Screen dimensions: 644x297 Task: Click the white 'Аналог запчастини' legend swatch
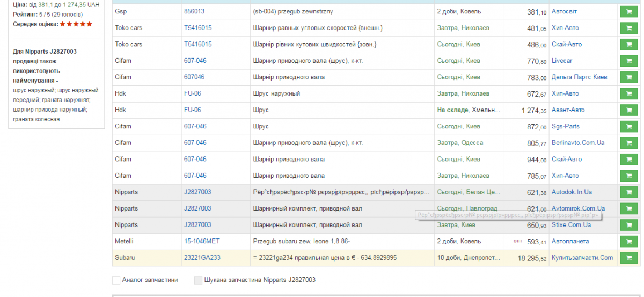pyautogui.click(x=116, y=280)
